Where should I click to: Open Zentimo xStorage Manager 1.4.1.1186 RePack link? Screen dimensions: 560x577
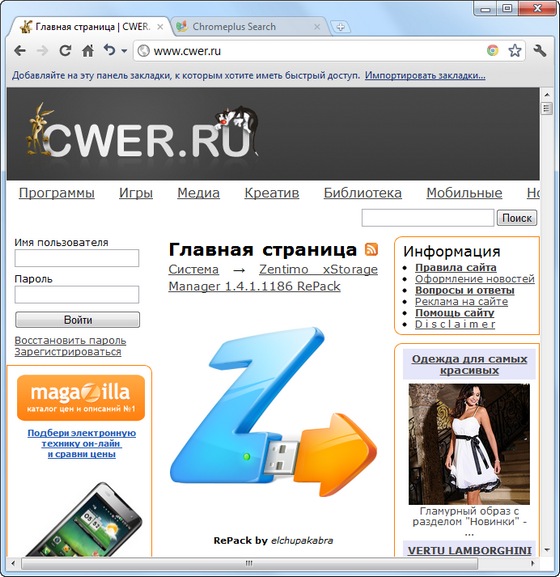click(273, 278)
